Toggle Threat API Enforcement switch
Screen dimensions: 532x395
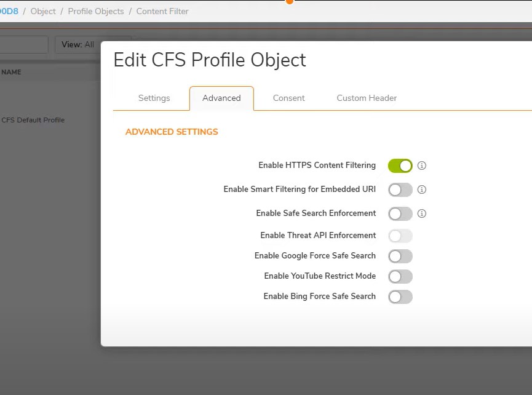[400, 236]
